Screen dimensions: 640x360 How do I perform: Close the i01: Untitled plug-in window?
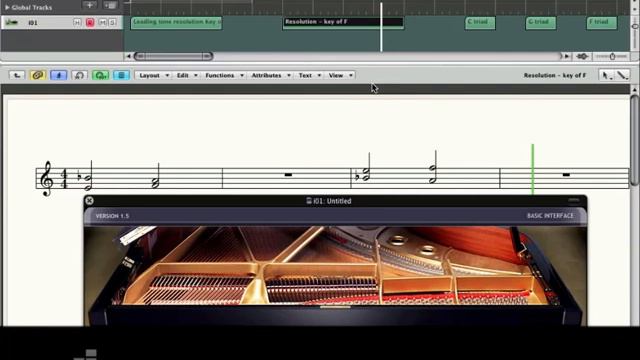[x=89, y=200]
